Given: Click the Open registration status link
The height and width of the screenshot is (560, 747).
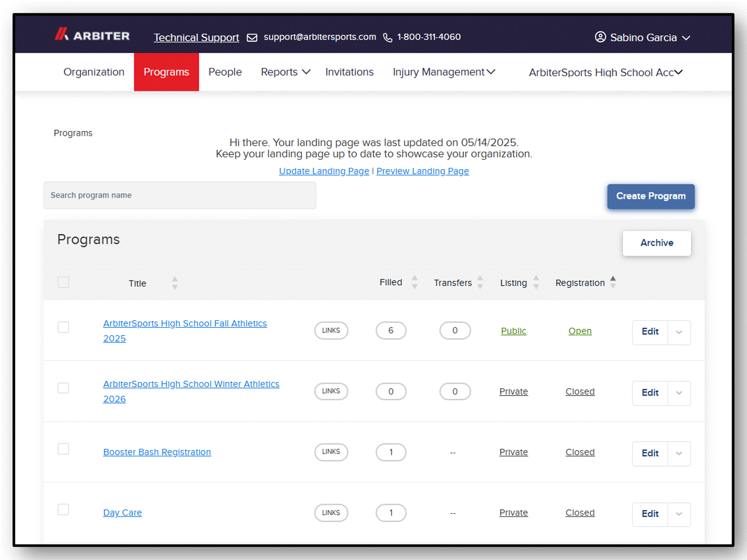Looking at the screenshot, I should [580, 331].
